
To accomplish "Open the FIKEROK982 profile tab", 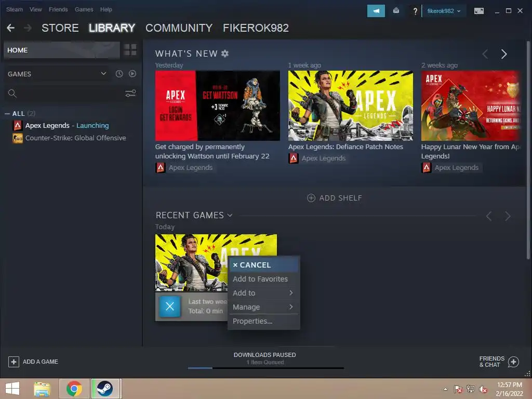I will coord(256,28).
